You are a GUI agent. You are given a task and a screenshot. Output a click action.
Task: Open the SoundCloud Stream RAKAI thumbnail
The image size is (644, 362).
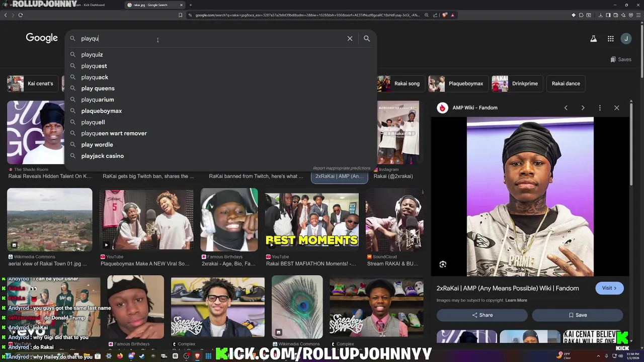[394, 220]
